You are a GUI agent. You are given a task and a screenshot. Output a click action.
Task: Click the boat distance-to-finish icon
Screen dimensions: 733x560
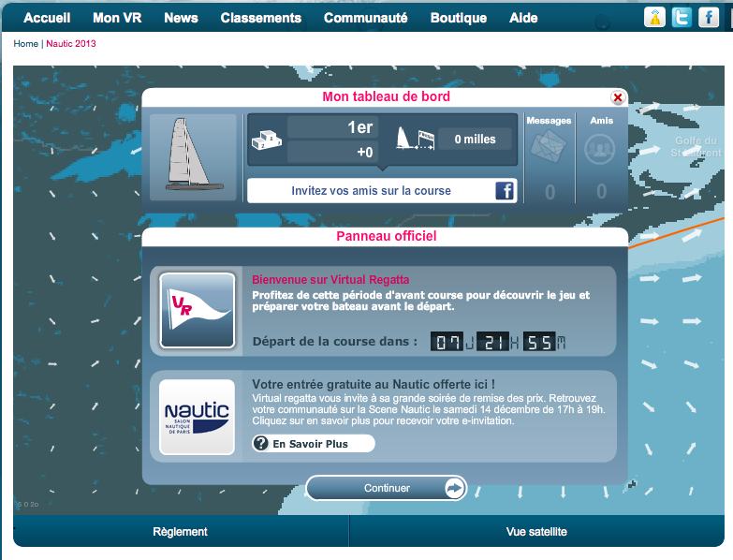[x=415, y=139]
